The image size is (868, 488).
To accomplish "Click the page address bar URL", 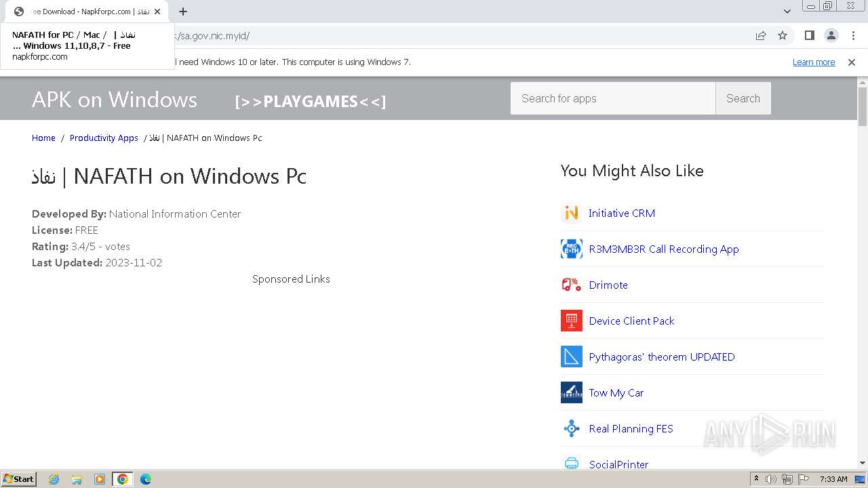I will [461, 35].
